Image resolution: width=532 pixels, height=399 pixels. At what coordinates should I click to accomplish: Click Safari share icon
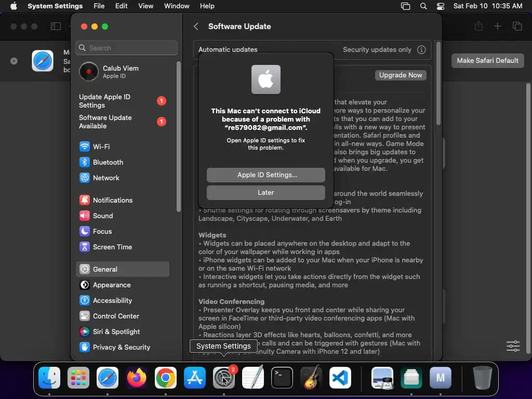pos(478,26)
